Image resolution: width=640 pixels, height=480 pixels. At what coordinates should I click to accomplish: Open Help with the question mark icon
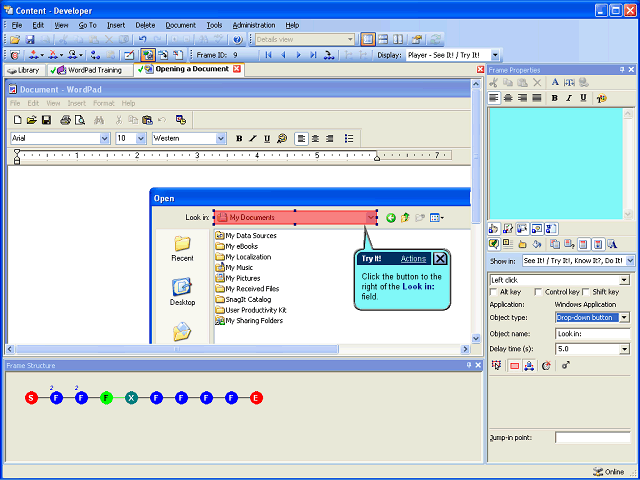(238, 40)
